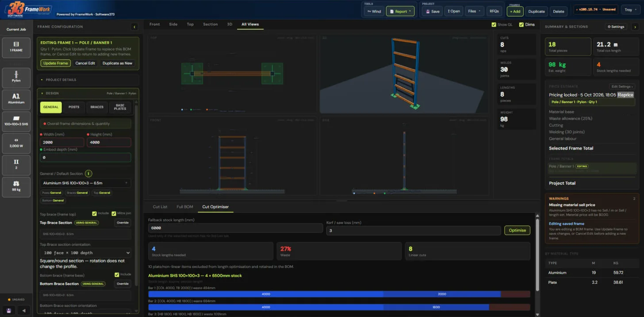
Task: Open the Cut List tab
Action: [160, 207]
